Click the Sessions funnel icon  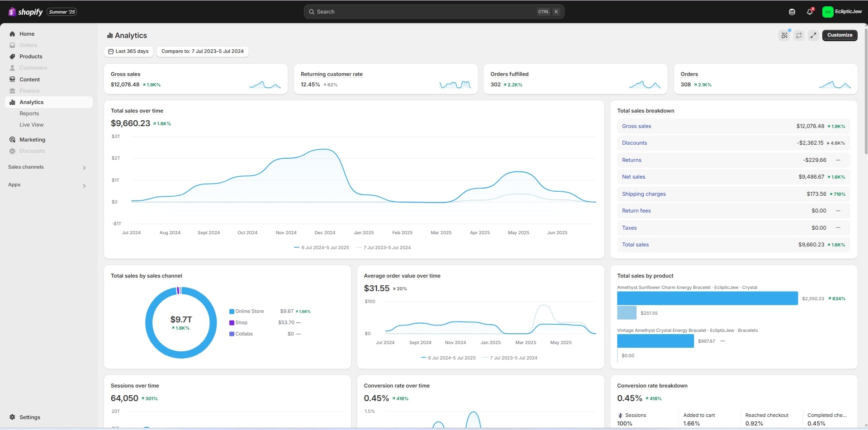620,416
